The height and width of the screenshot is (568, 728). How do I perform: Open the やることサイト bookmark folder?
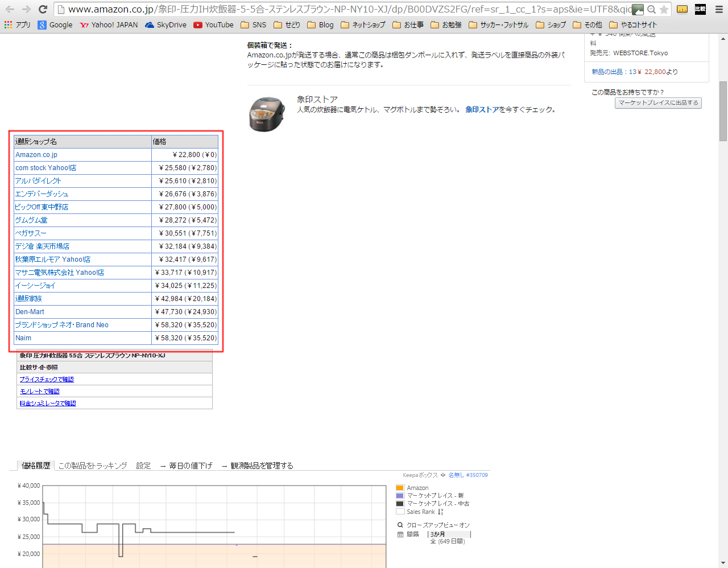[x=633, y=25]
